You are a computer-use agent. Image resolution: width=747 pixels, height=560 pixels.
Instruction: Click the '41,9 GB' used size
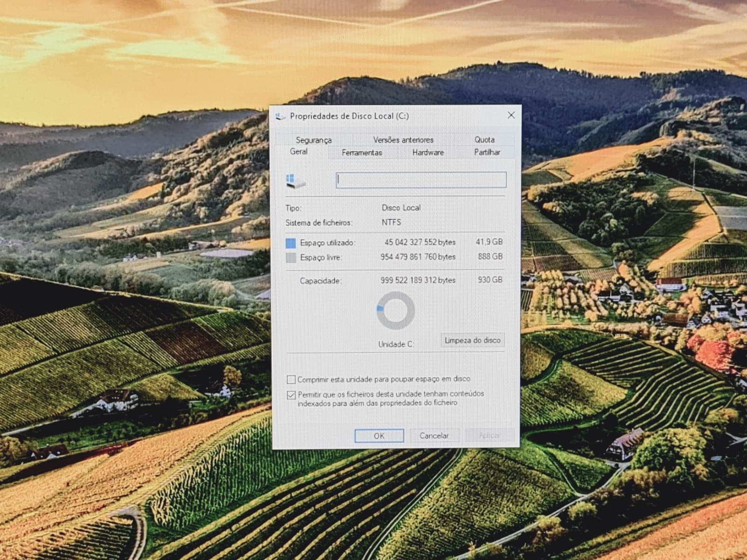489,242
